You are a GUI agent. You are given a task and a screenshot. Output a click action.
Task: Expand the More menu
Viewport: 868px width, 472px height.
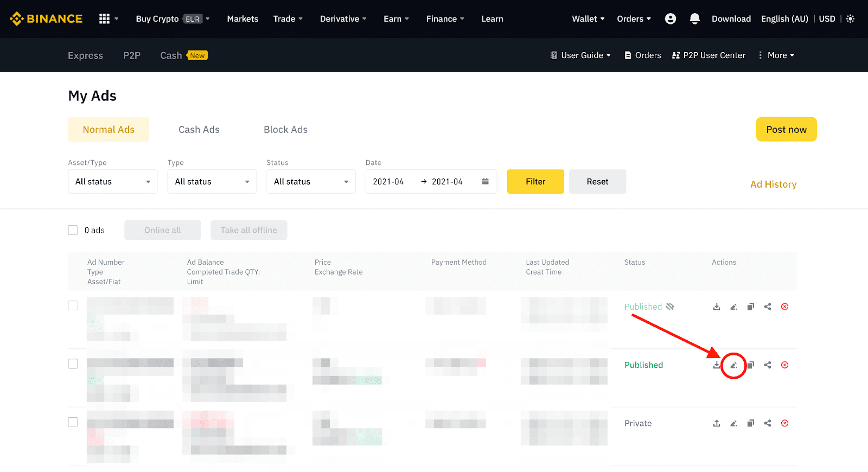[x=776, y=55]
